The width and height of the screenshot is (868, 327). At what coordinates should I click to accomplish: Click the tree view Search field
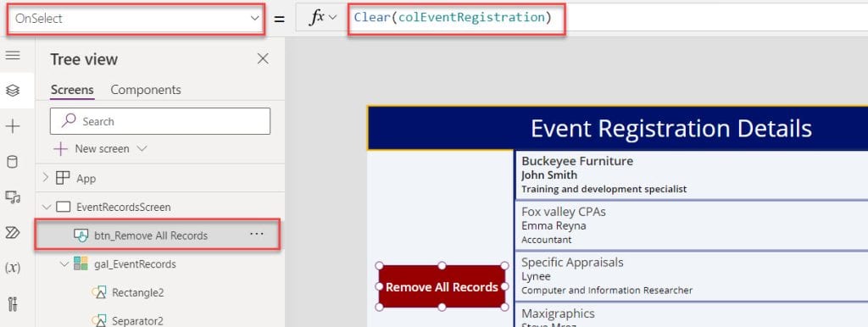(160, 121)
